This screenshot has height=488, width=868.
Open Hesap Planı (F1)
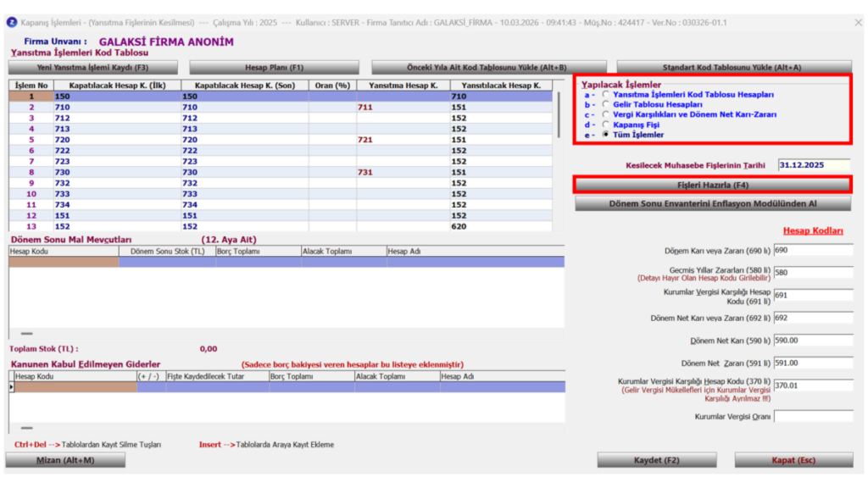tap(274, 68)
